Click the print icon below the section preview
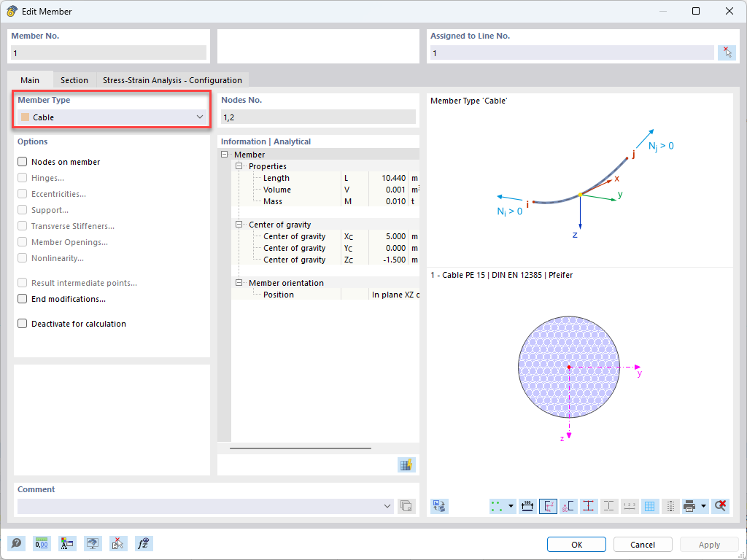 pos(691,506)
